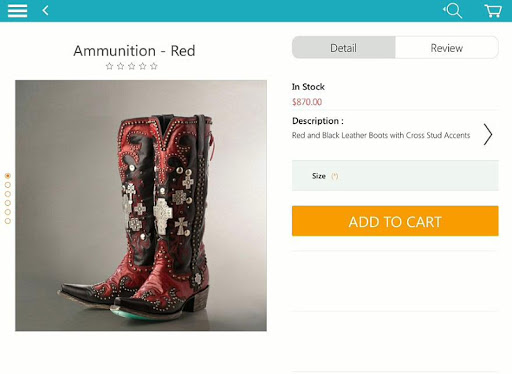
Task: Open the Size selector
Action: click(395, 176)
